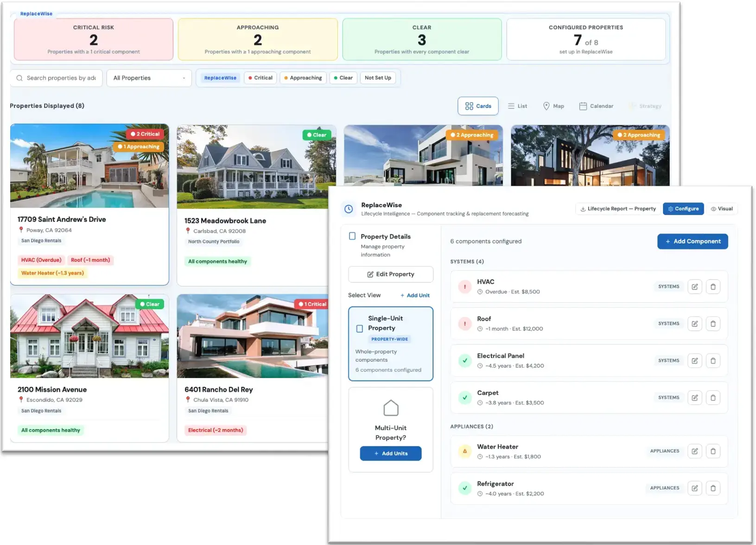Toggle the Not Set Up filter
The image size is (756, 545).
[x=378, y=78]
